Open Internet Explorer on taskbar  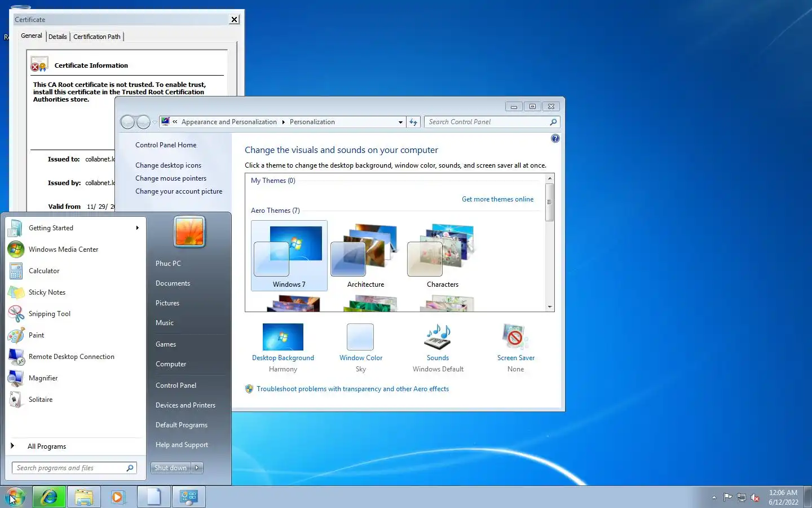tap(49, 497)
